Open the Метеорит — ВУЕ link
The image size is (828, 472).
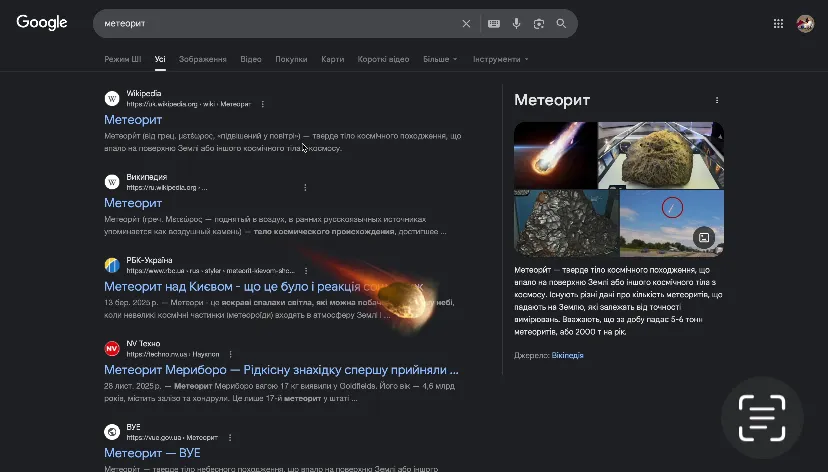pos(152,453)
